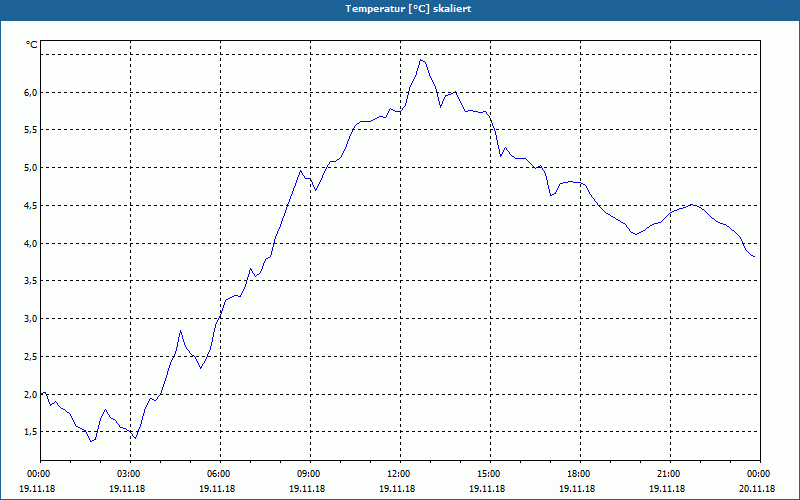Select the 3,0 y-axis value
800x500 pixels.
point(31,319)
